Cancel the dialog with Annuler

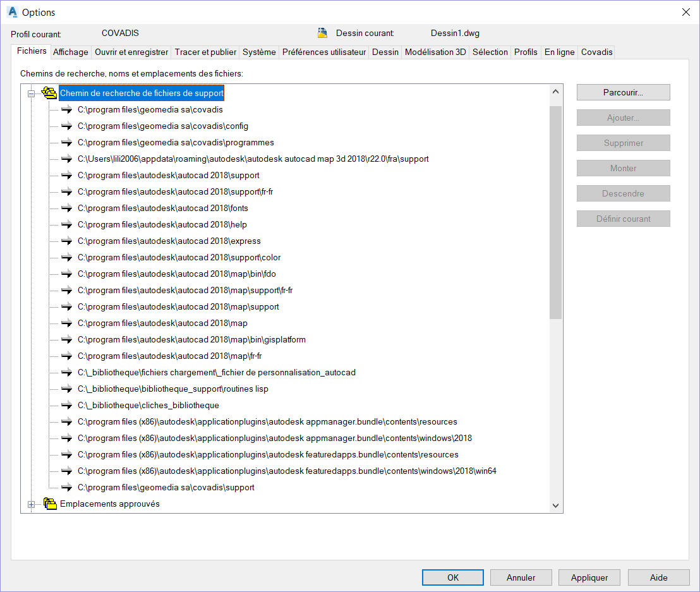click(x=521, y=577)
